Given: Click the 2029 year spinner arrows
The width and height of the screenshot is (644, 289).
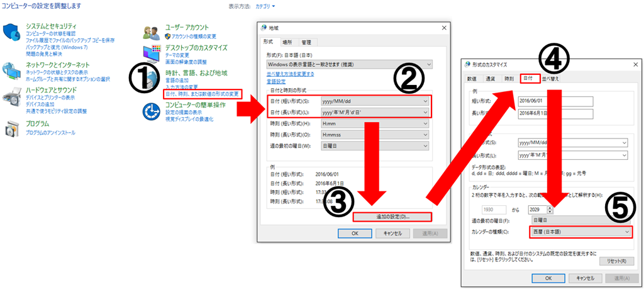Looking at the screenshot, I should 550,209.
